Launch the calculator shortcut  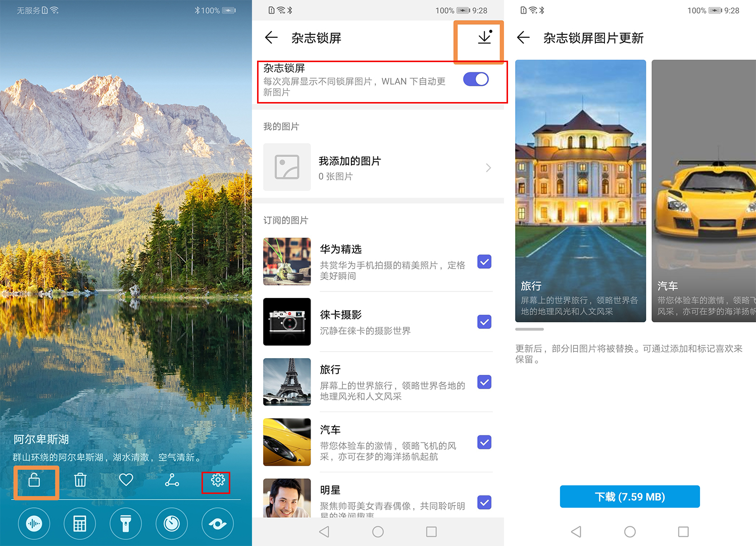80,524
